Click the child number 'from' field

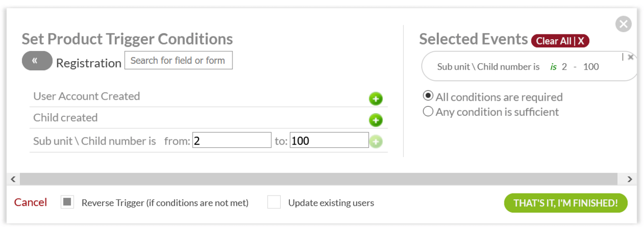pos(232,141)
